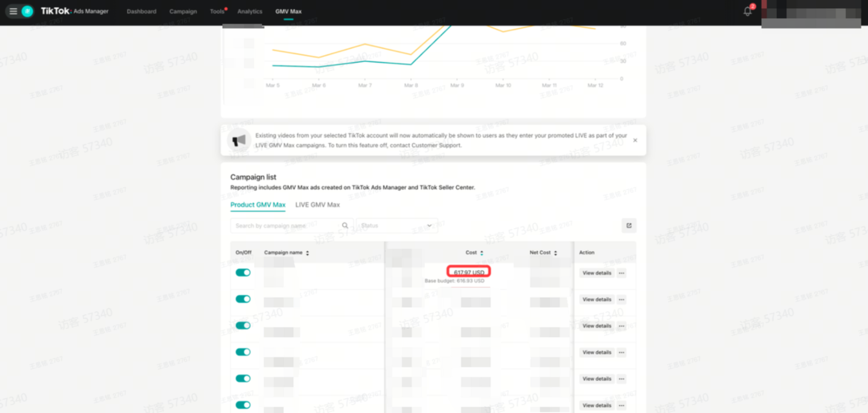Toggle the sixth campaign row switch
The height and width of the screenshot is (413, 868).
[x=243, y=405]
